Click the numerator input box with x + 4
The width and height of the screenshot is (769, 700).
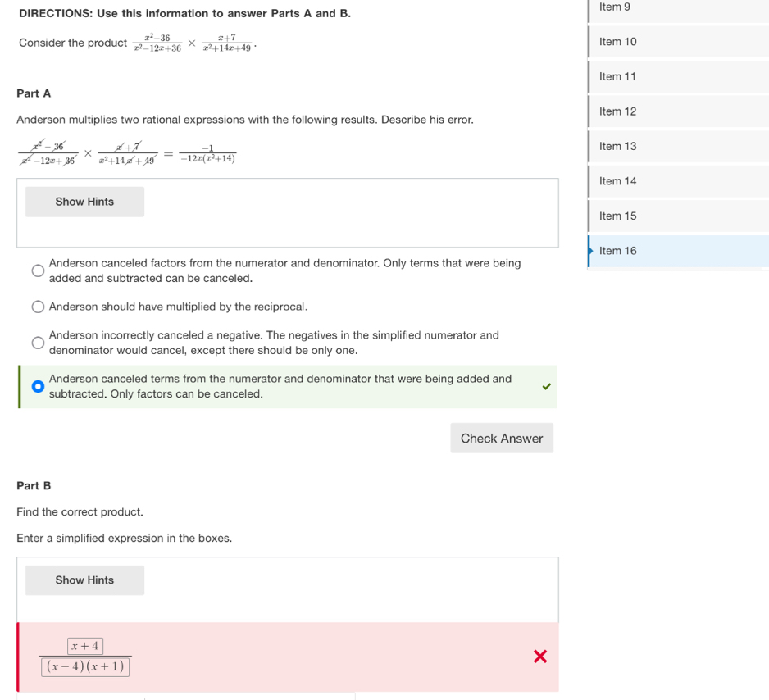pyautogui.click(x=85, y=647)
